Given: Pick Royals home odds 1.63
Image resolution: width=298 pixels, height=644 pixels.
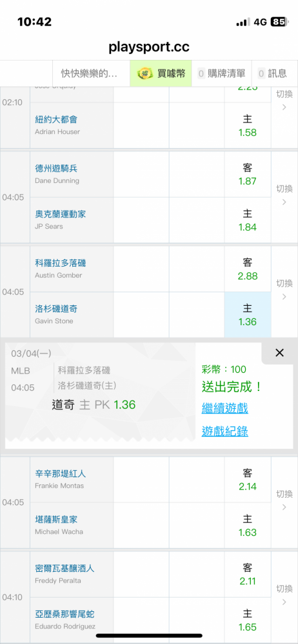Looking at the screenshot, I should click(x=248, y=526).
